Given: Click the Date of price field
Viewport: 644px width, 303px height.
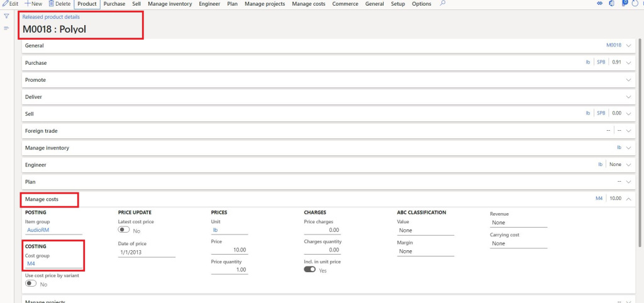Looking at the screenshot, I should click(147, 253).
